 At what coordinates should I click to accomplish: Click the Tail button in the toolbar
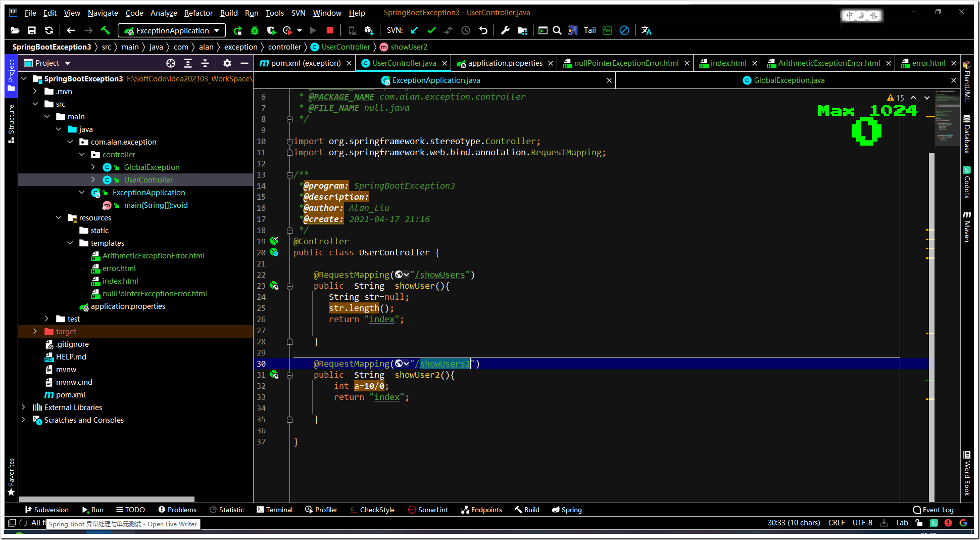tap(590, 30)
